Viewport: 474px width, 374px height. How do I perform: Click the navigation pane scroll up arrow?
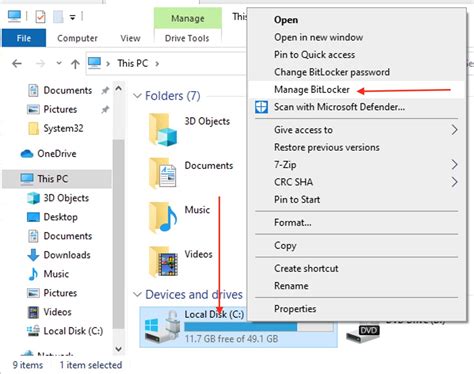coord(119,89)
